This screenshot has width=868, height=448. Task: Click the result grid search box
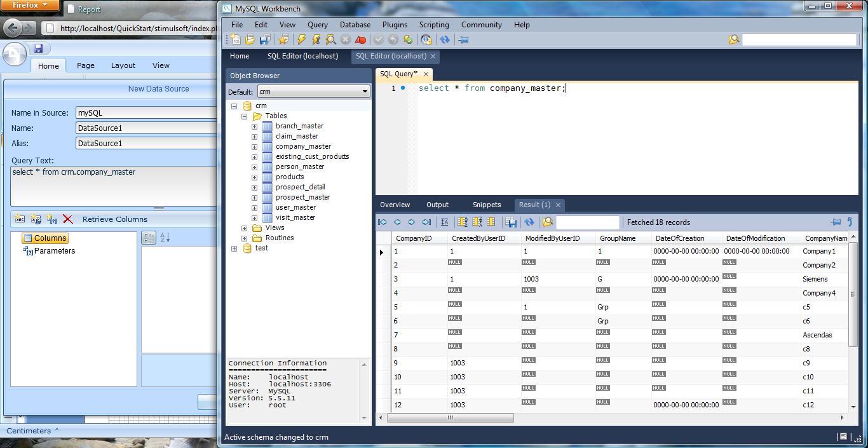[x=587, y=222]
